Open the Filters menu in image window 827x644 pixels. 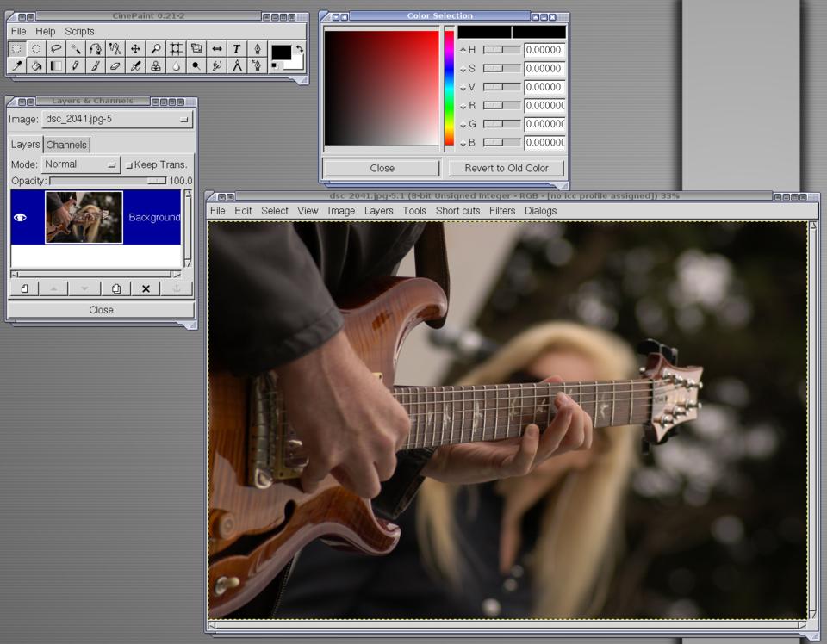501,210
